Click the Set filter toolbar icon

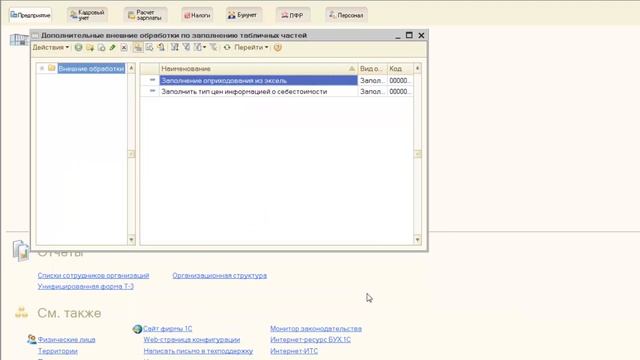pyautogui.click(x=175, y=48)
